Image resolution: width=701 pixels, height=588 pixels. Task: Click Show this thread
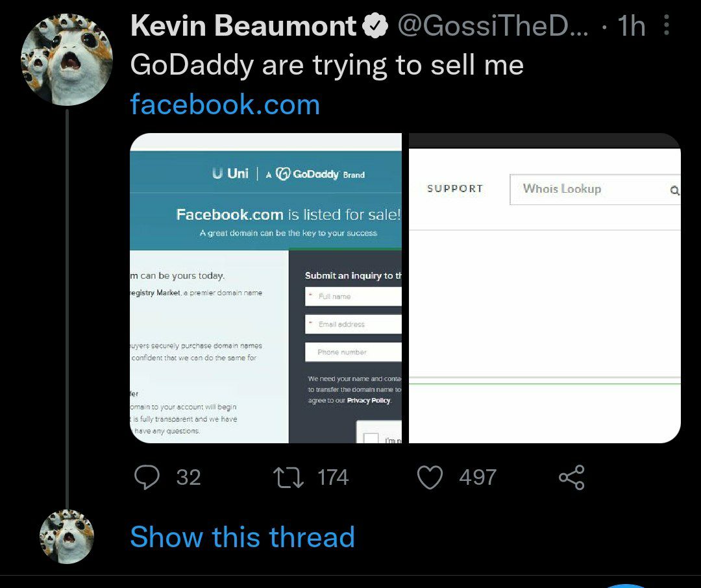coord(242,537)
